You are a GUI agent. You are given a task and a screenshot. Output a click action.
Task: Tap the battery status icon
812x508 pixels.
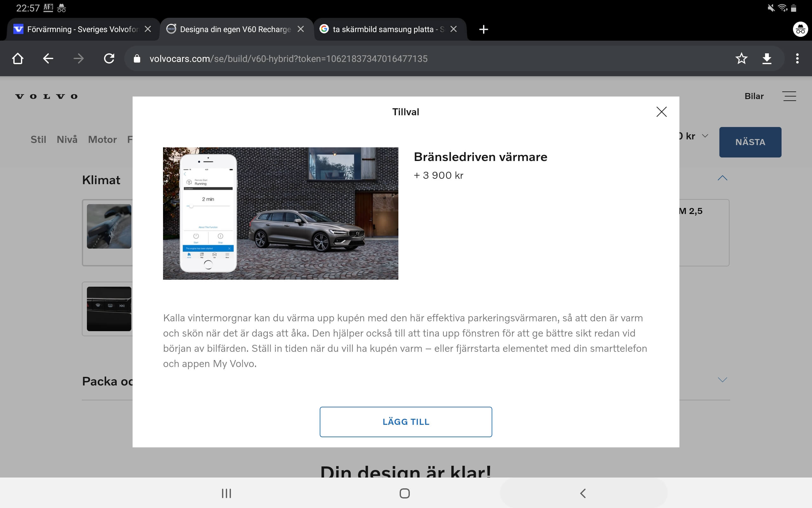coord(794,8)
